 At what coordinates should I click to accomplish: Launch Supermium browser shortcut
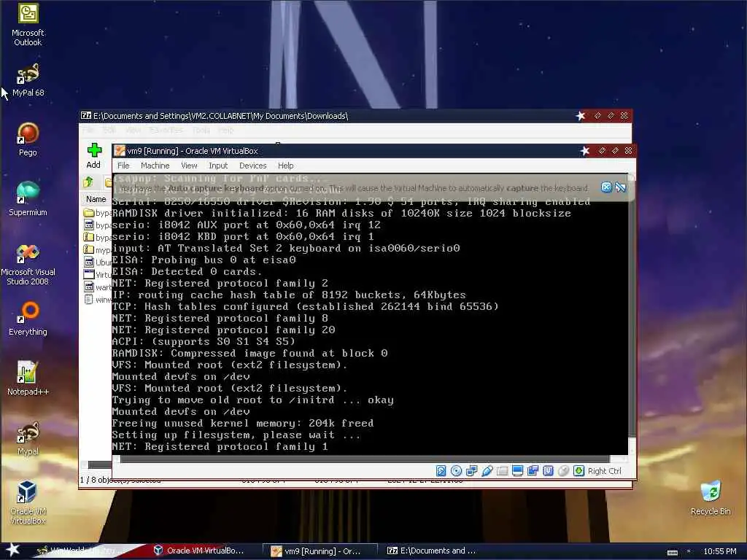28,198
